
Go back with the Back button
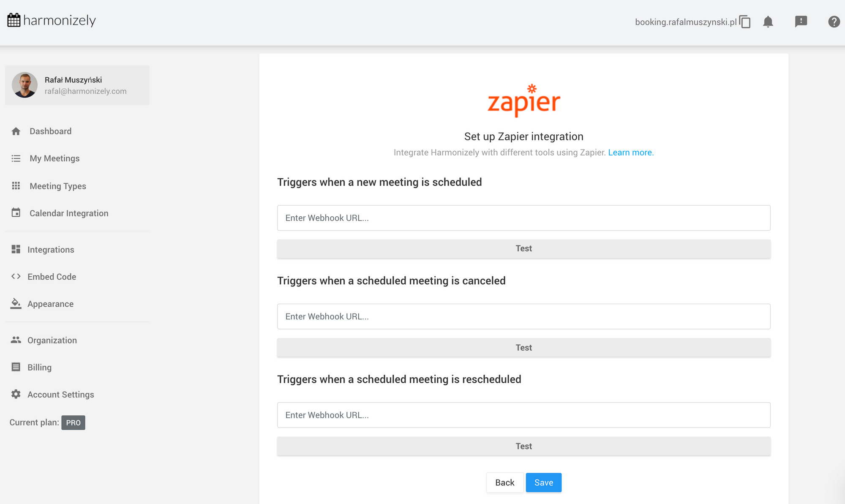(505, 482)
